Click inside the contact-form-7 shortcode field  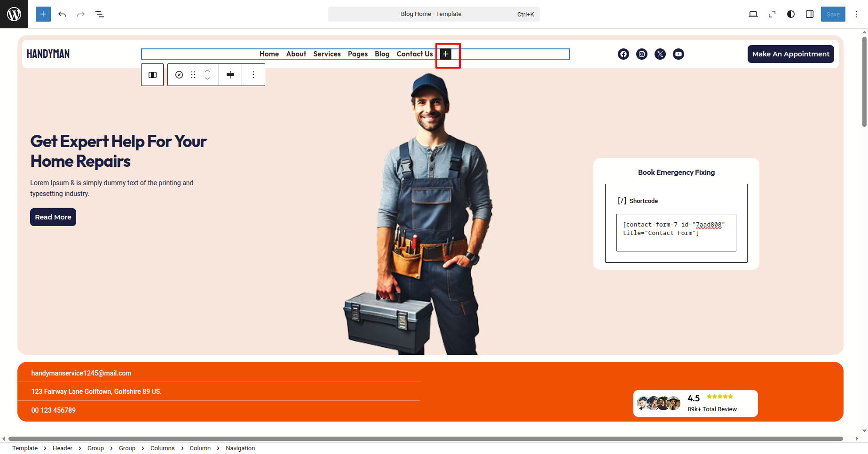tap(676, 232)
